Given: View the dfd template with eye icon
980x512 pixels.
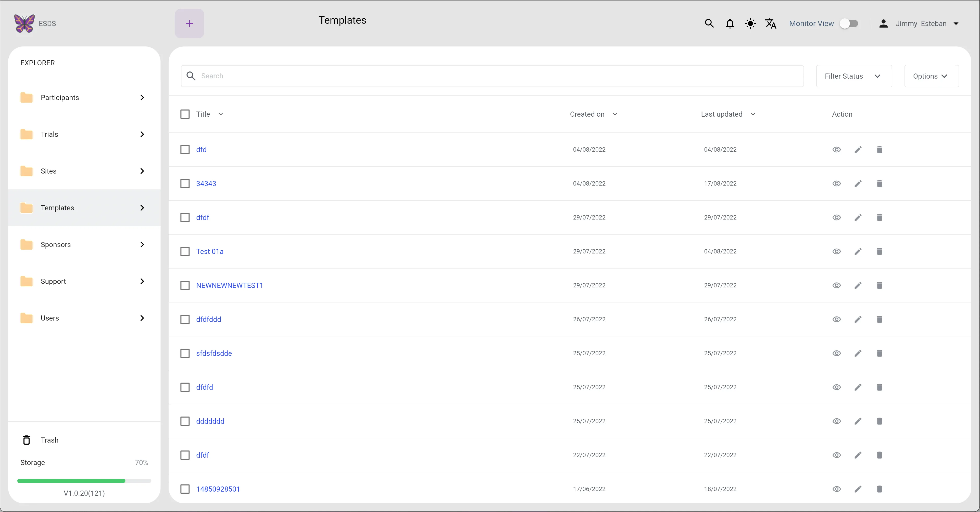Looking at the screenshot, I should point(836,150).
